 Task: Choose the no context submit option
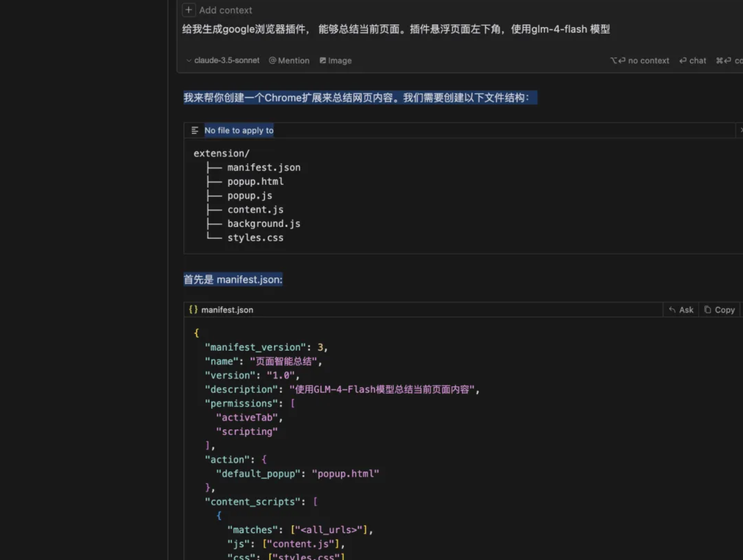640,61
